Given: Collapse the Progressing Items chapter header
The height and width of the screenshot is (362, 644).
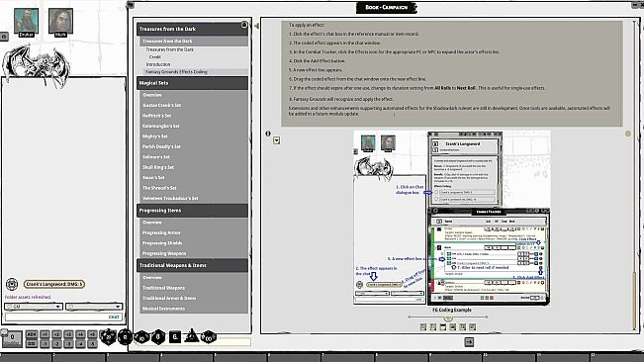Looking at the screenshot, I should 192,210.
